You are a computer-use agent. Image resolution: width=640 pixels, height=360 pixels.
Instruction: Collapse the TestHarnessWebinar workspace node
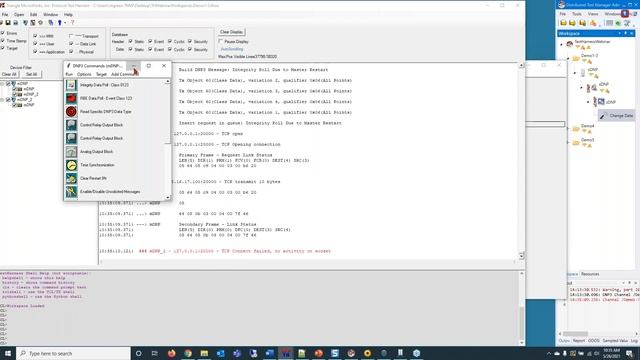[562, 44]
